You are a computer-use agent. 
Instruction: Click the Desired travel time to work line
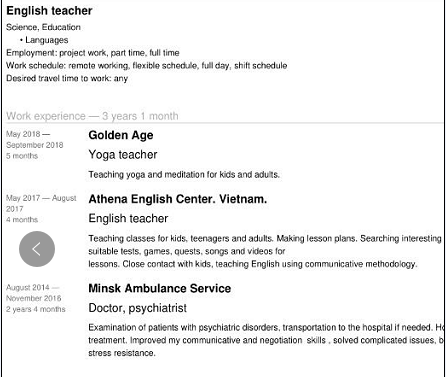[x=67, y=78]
